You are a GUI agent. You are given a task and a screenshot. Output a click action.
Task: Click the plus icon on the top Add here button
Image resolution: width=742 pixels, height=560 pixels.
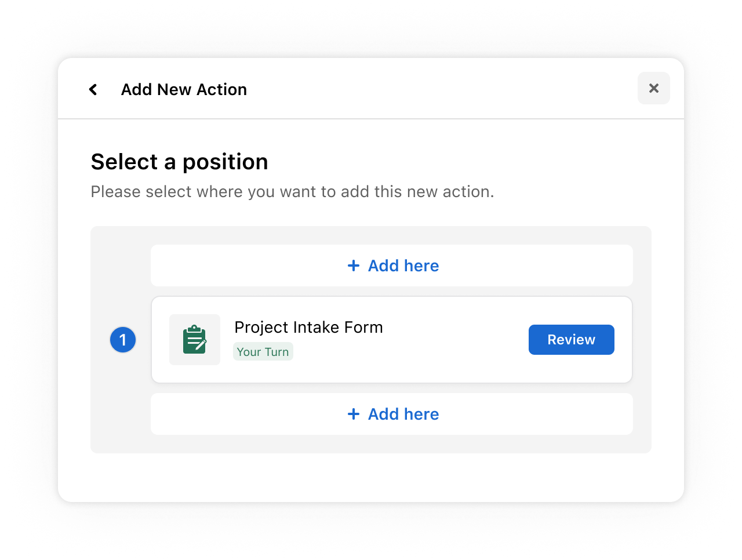tap(354, 265)
